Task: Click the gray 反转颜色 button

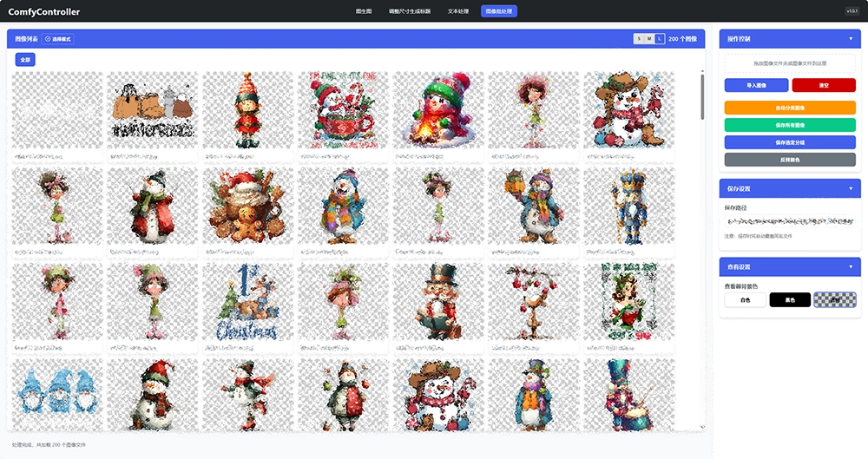Action: (789, 160)
